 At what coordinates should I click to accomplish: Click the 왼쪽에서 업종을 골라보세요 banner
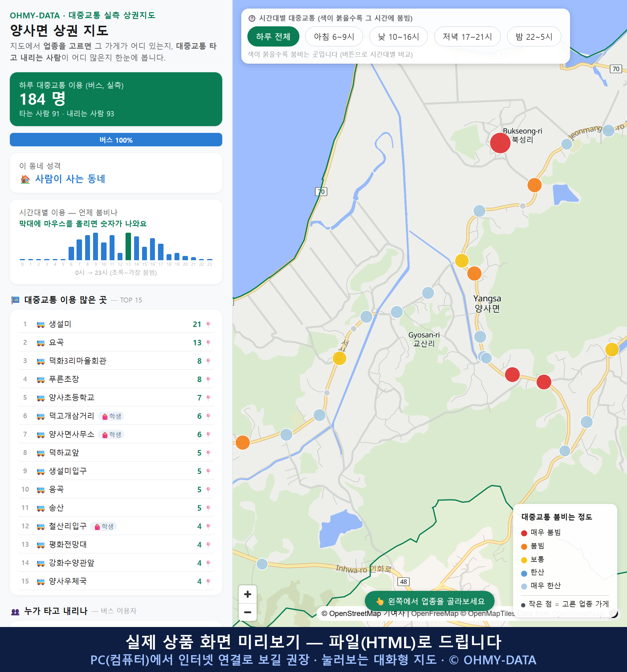(430, 601)
